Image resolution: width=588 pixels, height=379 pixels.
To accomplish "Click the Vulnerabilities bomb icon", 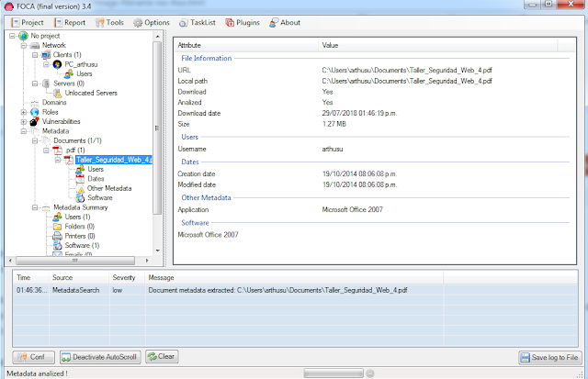I will 35,122.
